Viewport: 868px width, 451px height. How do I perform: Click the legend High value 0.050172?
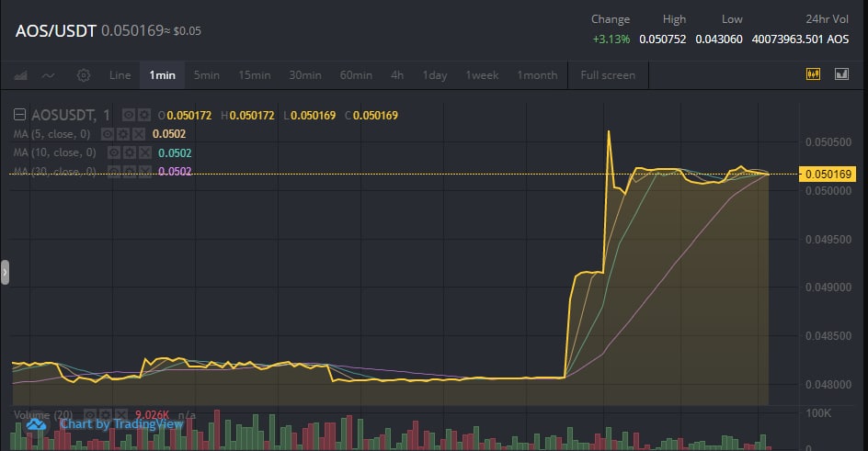point(252,116)
